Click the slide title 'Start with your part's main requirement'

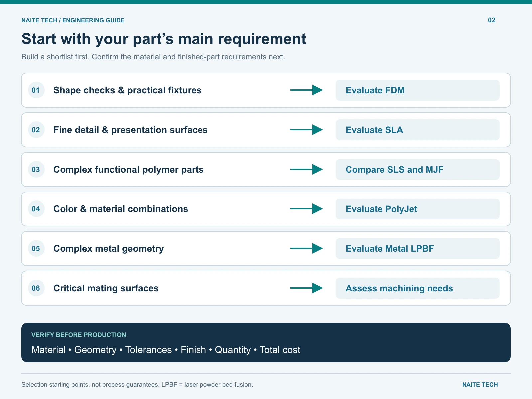pos(164,39)
